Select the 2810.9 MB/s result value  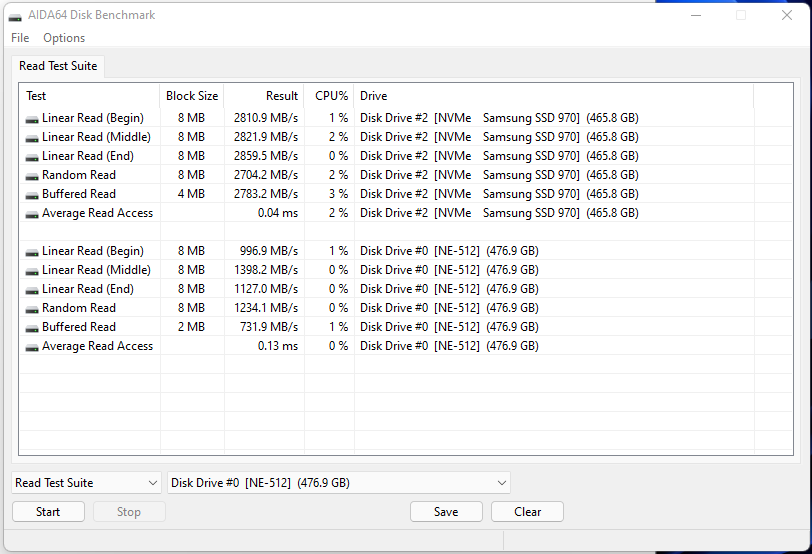click(266, 118)
